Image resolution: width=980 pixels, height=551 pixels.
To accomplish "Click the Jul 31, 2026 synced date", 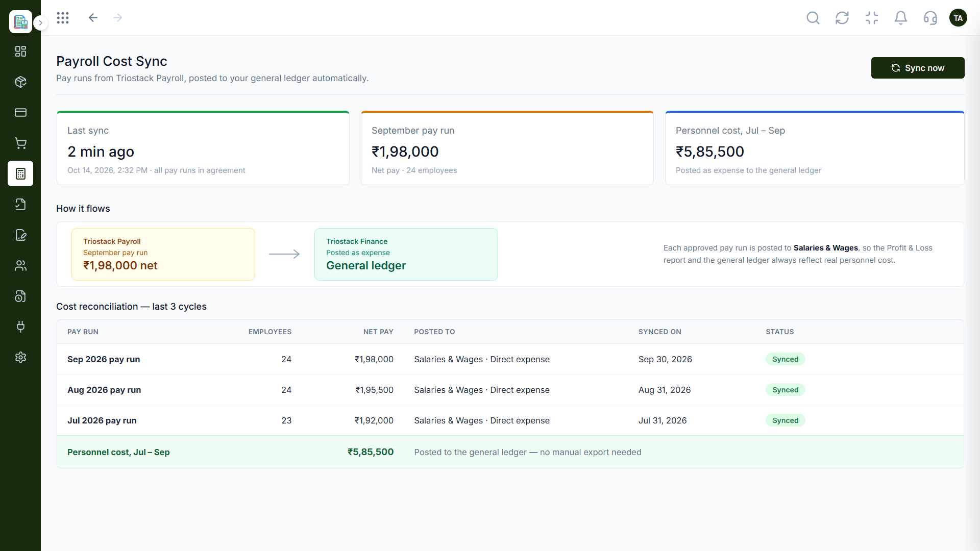I will [x=663, y=420].
